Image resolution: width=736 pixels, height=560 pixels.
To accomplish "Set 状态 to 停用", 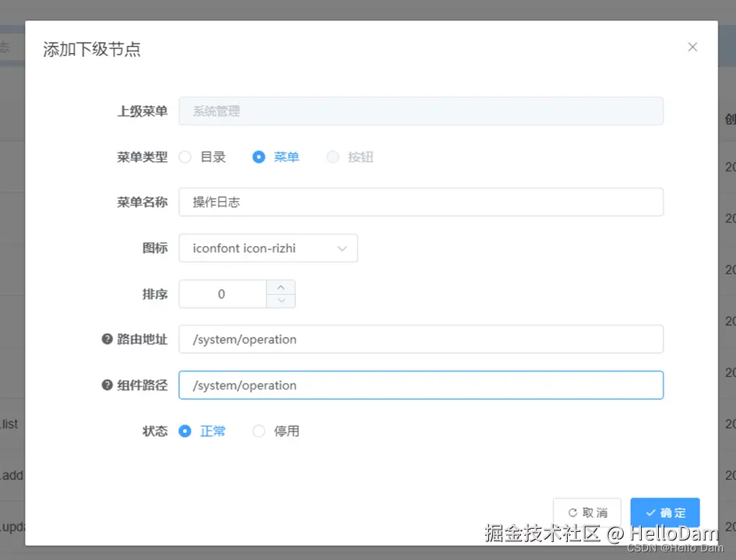I will [x=258, y=431].
